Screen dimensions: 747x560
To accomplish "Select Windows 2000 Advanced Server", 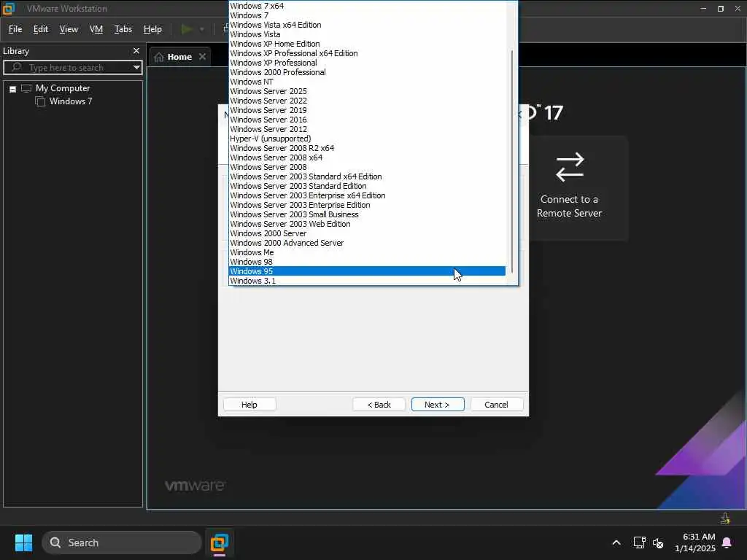I will [367, 243].
